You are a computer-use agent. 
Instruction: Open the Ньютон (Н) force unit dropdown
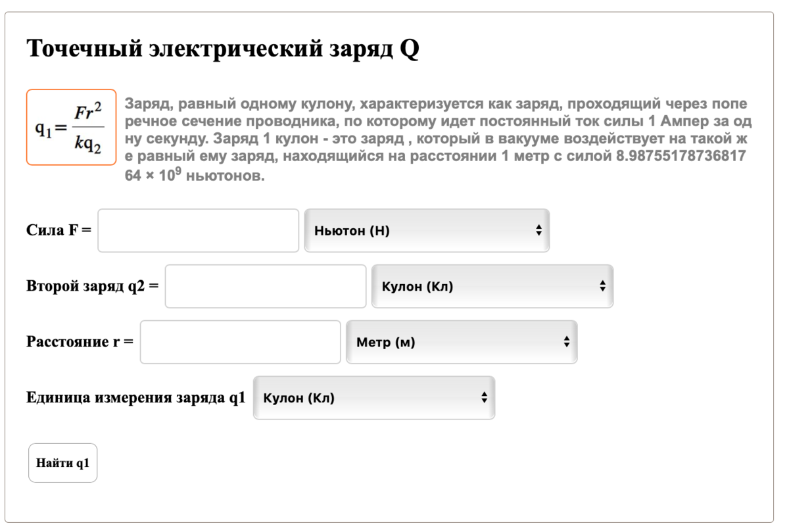(427, 230)
